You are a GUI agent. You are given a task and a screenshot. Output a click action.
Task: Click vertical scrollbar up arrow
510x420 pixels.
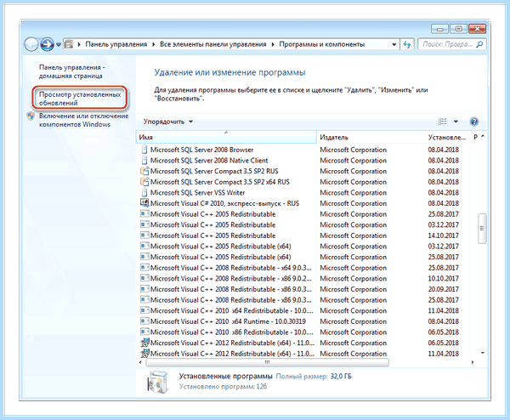[x=483, y=136]
